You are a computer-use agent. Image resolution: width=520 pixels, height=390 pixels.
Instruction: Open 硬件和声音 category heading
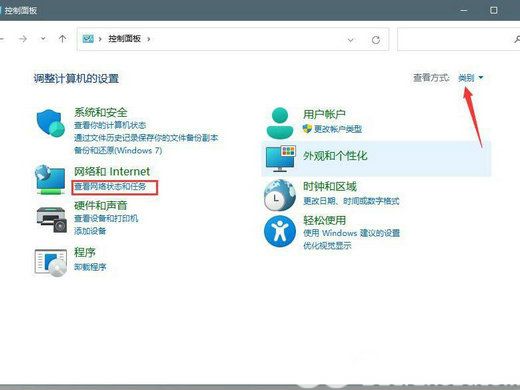(x=101, y=205)
